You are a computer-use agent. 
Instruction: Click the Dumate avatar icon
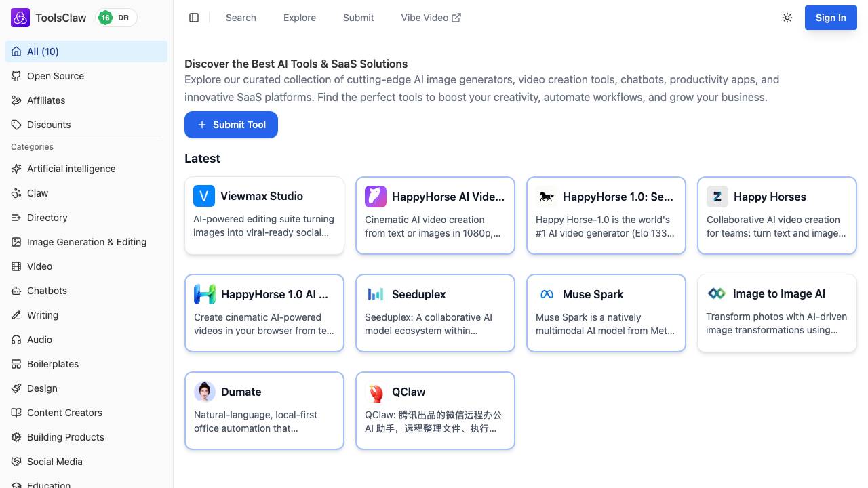coord(205,392)
